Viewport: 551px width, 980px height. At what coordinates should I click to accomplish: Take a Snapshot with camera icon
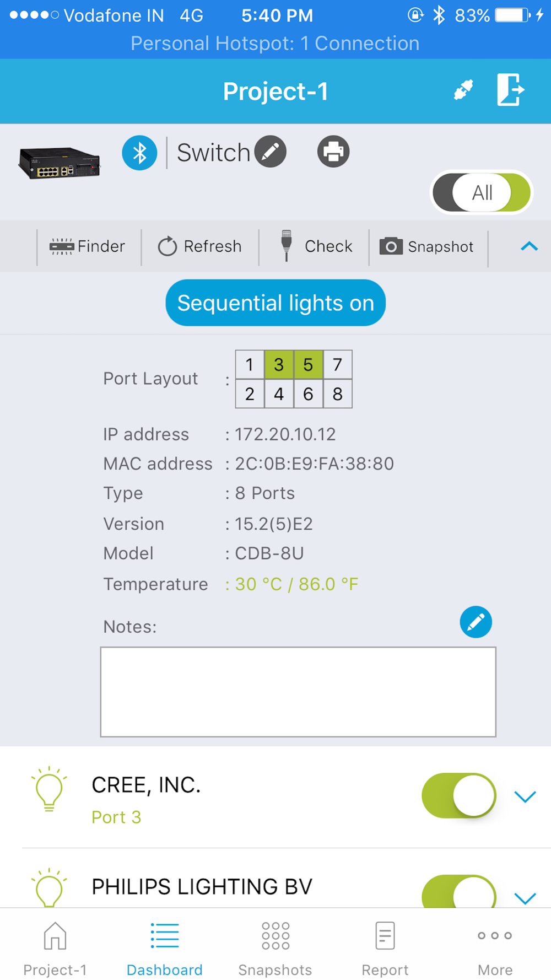427,246
